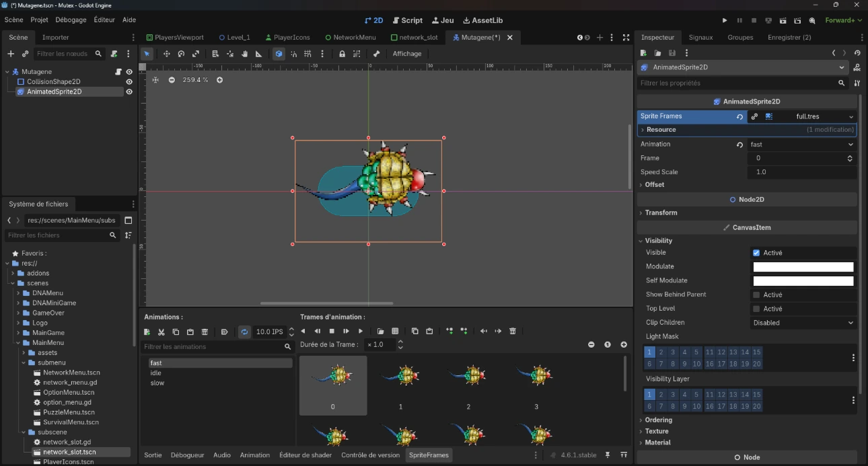
Task: Open the Animation dropdown set to fast
Action: (801, 145)
